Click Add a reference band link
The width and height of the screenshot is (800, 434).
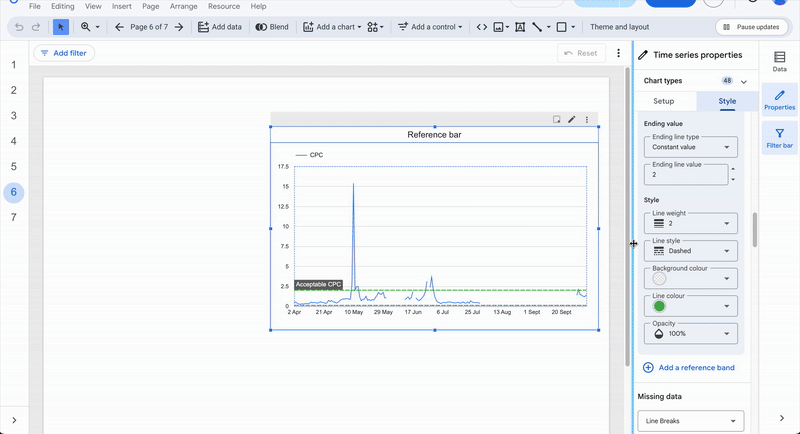[x=689, y=368]
